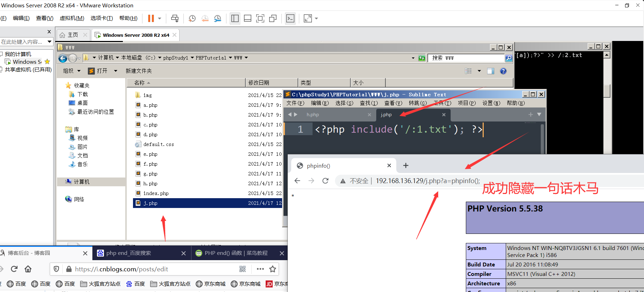Enter full screen mode icon in VMware toolbar

260,19
